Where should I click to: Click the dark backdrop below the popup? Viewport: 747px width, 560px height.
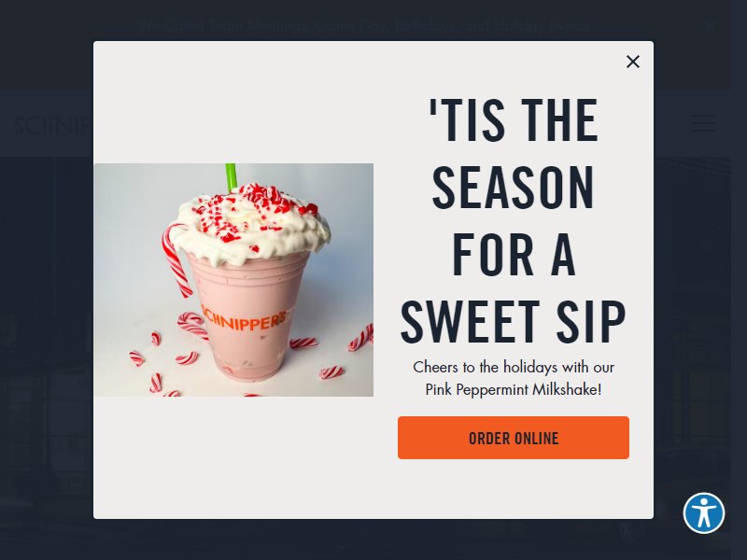[x=373, y=539]
